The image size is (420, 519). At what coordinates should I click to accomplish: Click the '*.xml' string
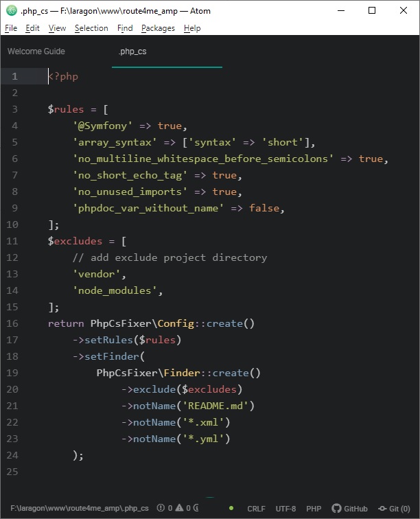click(203, 422)
